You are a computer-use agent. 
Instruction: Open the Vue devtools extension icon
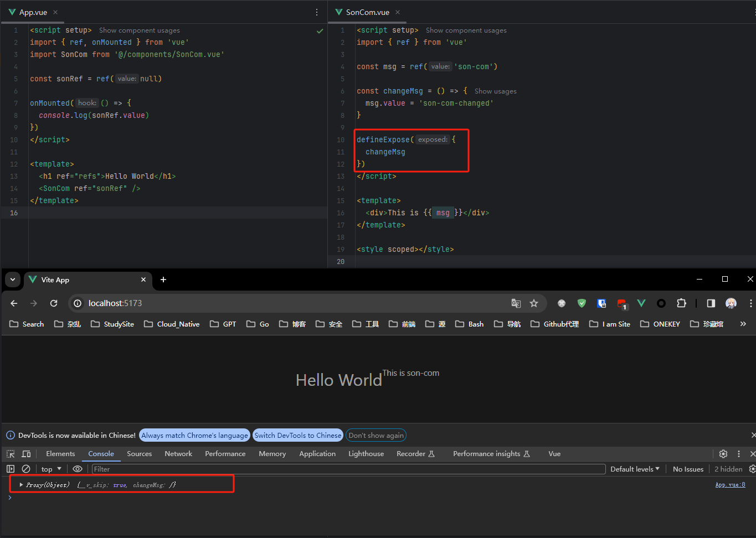(641, 303)
